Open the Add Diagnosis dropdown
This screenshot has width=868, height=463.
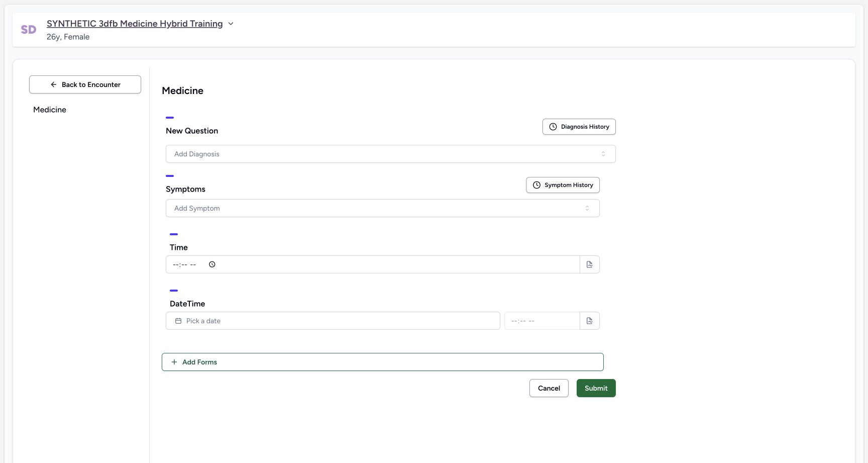click(390, 154)
